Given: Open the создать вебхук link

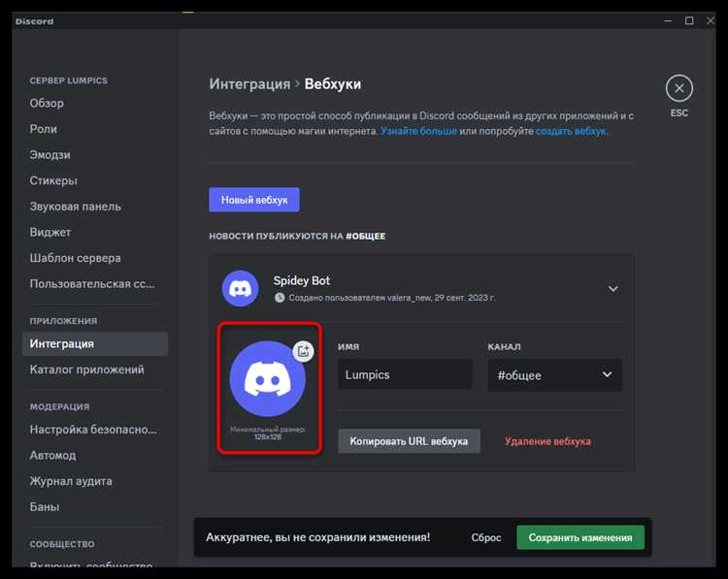Looking at the screenshot, I should point(571,131).
